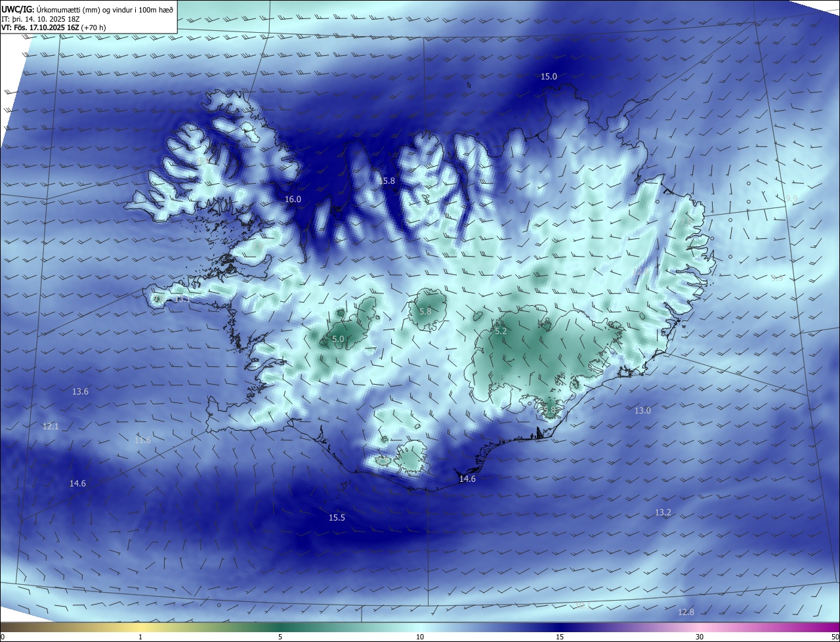Click the 5.2 value label

click(501, 332)
